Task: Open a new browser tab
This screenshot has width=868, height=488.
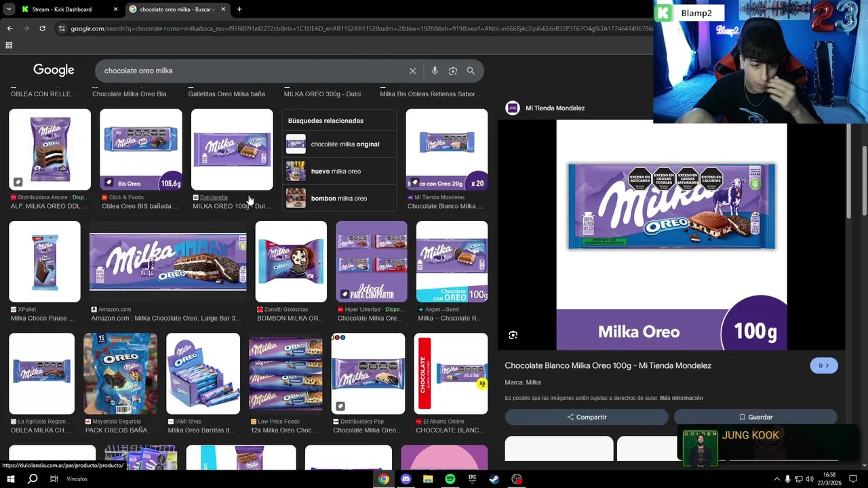Action: click(x=239, y=9)
